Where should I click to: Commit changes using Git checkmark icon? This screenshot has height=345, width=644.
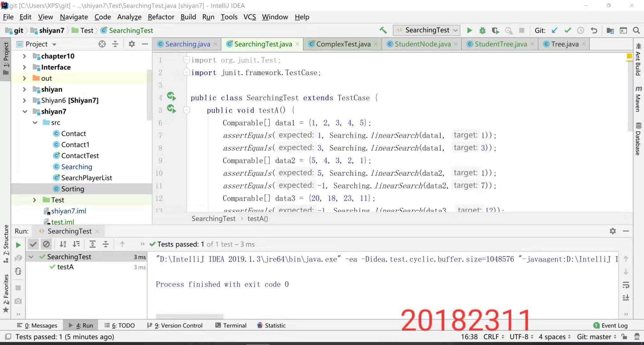pyautogui.click(x=568, y=30)
